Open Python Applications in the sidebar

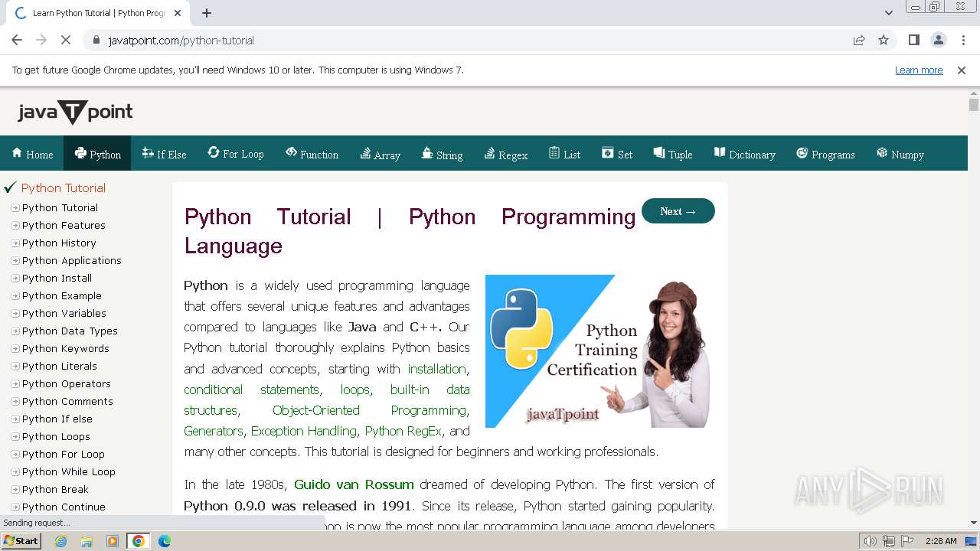coord(72,261)
